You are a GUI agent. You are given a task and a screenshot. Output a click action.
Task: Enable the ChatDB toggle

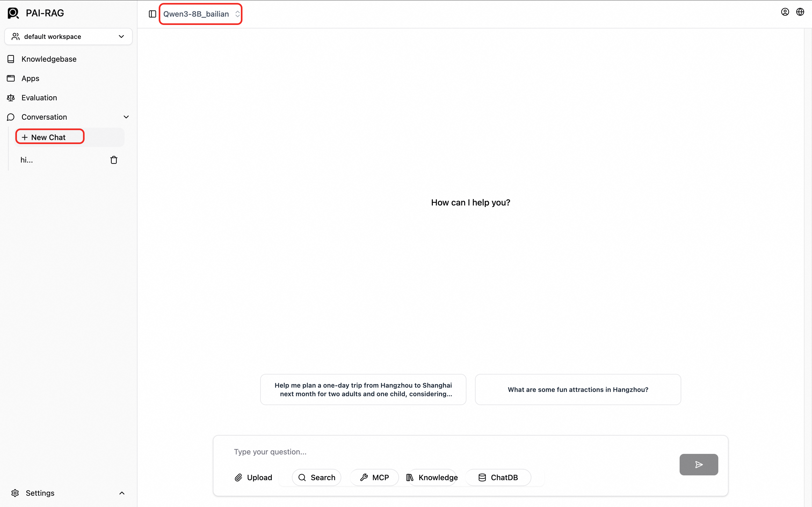pos(498,477)
